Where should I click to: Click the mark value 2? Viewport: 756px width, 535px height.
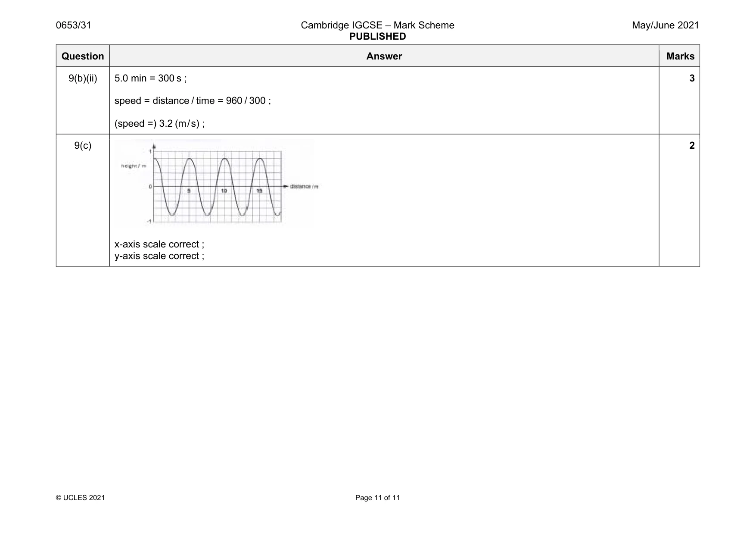coord(692,146)
